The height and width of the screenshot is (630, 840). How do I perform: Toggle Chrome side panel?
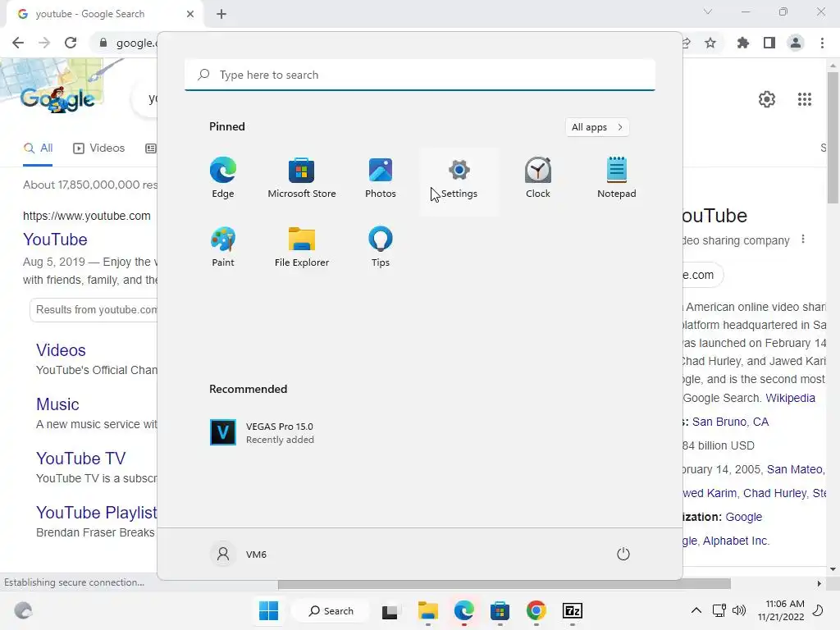[x=769, y=43]
